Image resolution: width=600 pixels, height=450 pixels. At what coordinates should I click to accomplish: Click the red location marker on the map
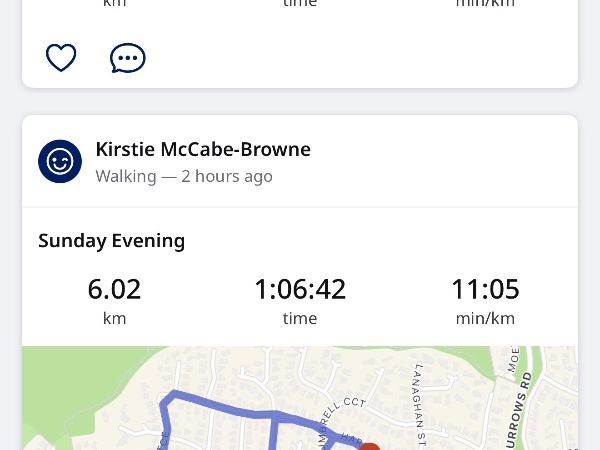370,447
